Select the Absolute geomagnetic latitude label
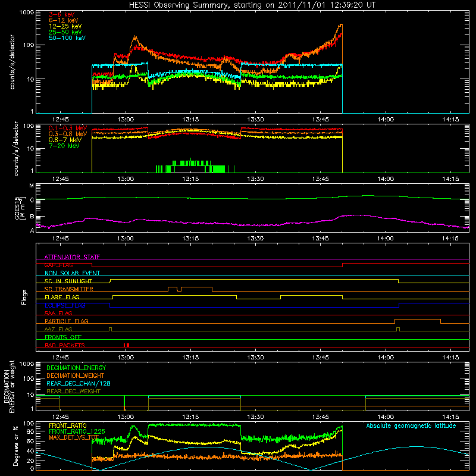The width and height of the screenshot is (476, 476). click(x=411, y=425)
